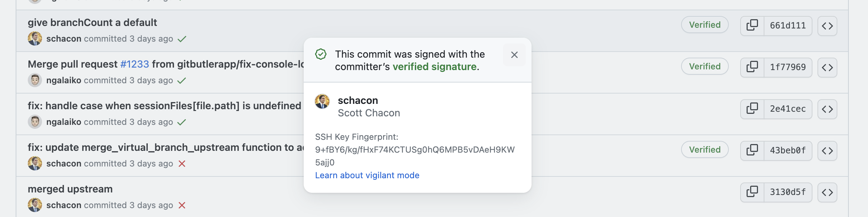Open Learn about vigilant mode link
This screenshot has height=217, width=868.
(367, 175)
